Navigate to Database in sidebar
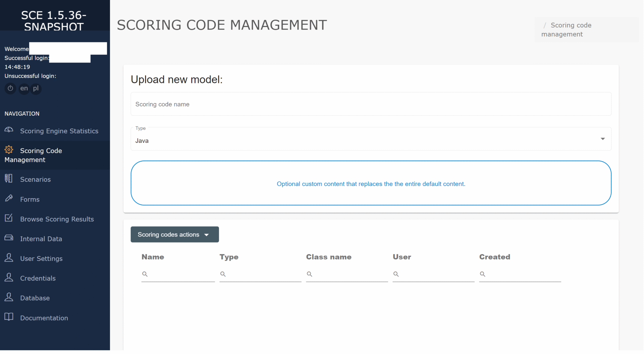 click(x=35, y=298)
